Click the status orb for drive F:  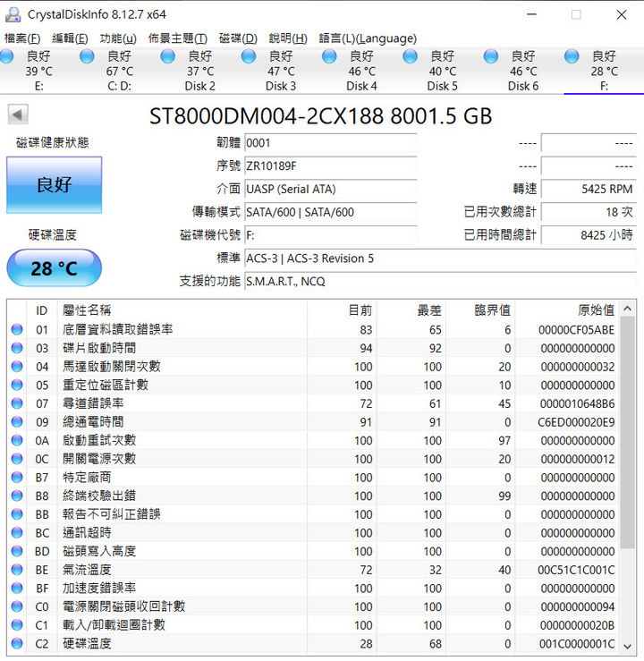pyautogui.click(x=572, y=56)
